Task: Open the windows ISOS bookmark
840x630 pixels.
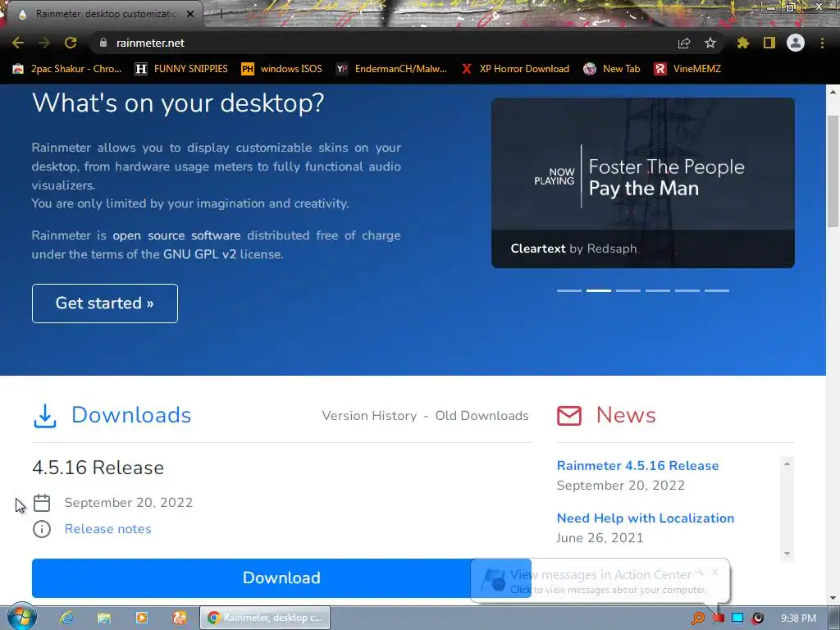Action: click(282, 69)
